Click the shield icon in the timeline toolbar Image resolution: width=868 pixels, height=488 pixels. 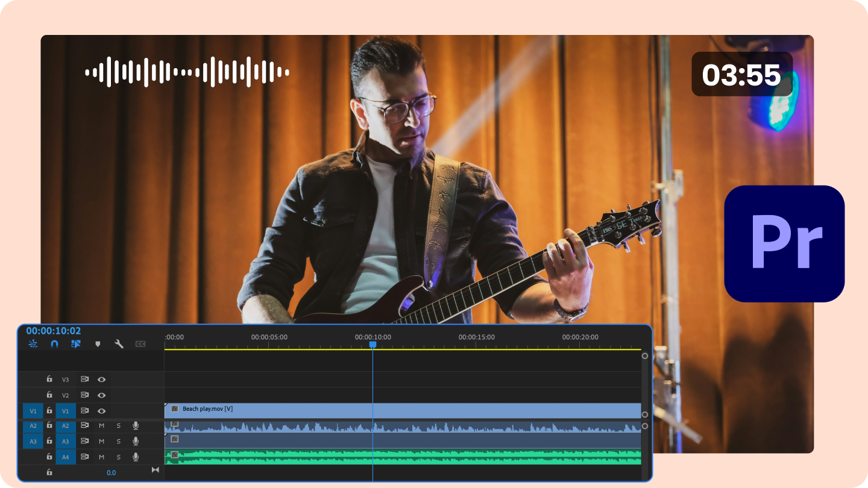coord(98,344)
